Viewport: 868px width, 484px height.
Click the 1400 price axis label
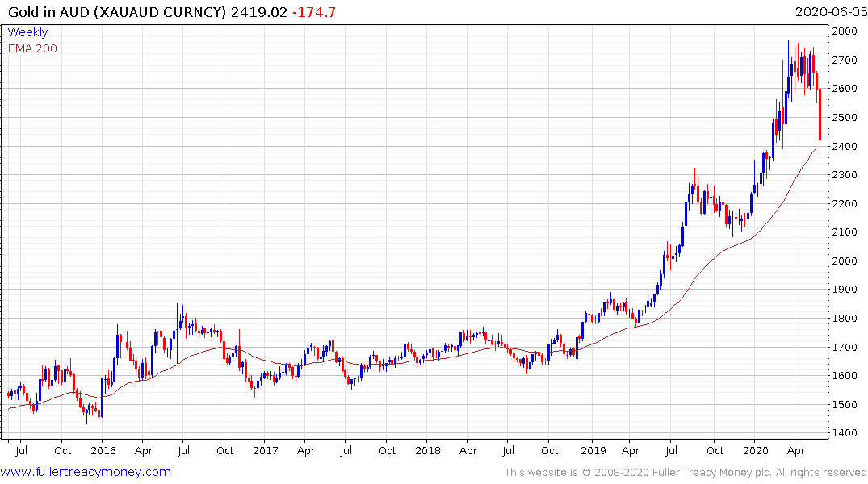tap(845, 432)
